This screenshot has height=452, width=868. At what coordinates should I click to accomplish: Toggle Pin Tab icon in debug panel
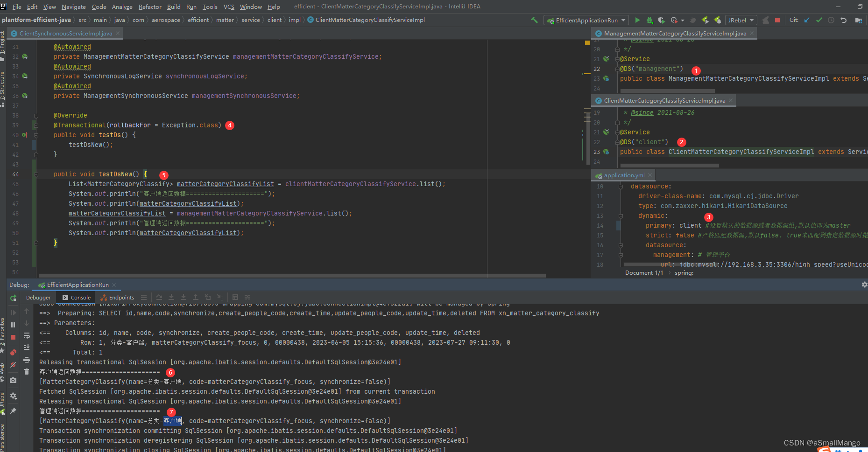(x=13, y=411)
